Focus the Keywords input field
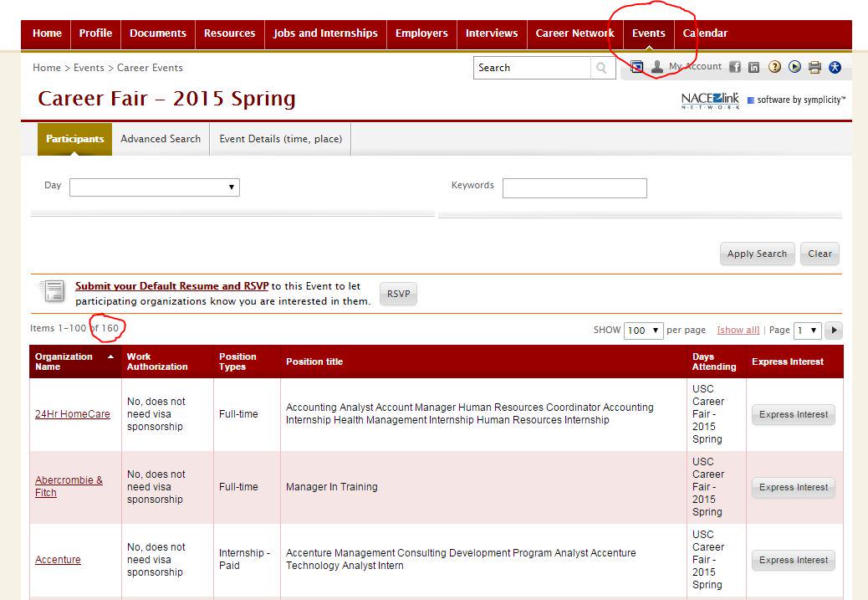This screenshot has height=600, width=868. pyautogui.click(x=574, y=187)
